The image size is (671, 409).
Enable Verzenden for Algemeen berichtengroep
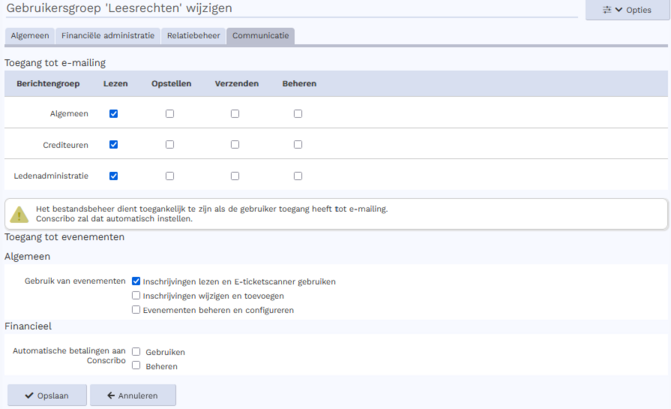click(235, 114)
